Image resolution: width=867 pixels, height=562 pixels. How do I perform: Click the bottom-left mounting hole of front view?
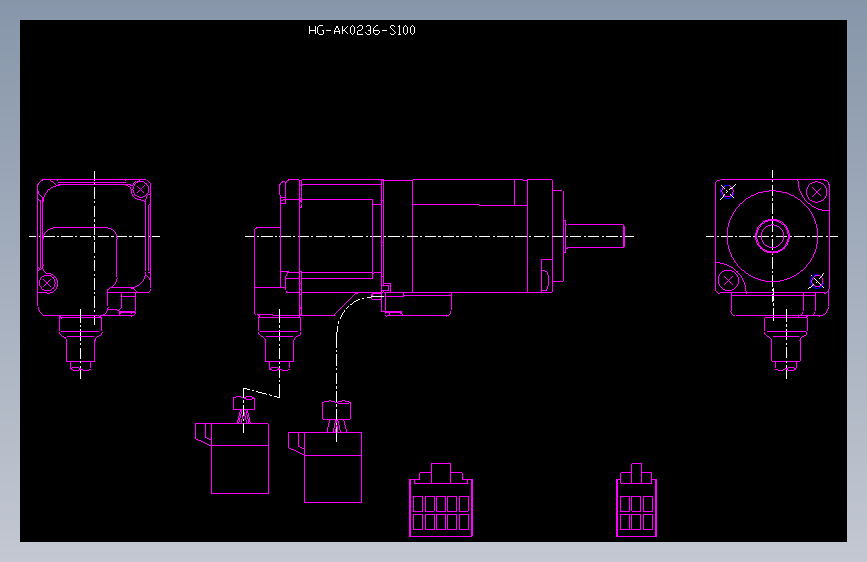click(728, 280)
